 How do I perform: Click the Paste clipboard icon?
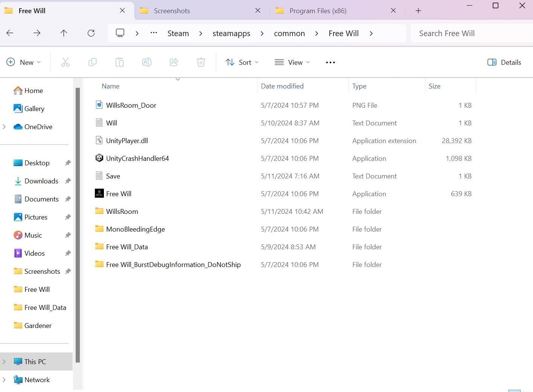(x=120, y=62)
